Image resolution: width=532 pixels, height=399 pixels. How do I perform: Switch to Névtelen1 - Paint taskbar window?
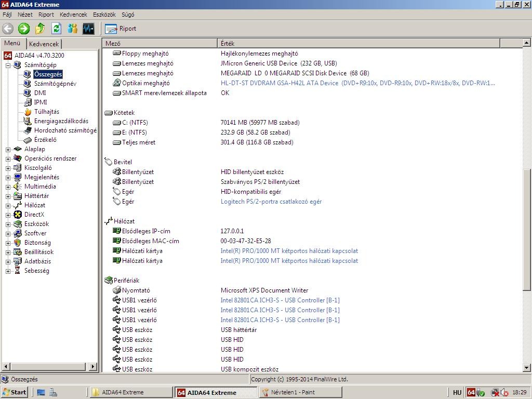coord(300,392)
